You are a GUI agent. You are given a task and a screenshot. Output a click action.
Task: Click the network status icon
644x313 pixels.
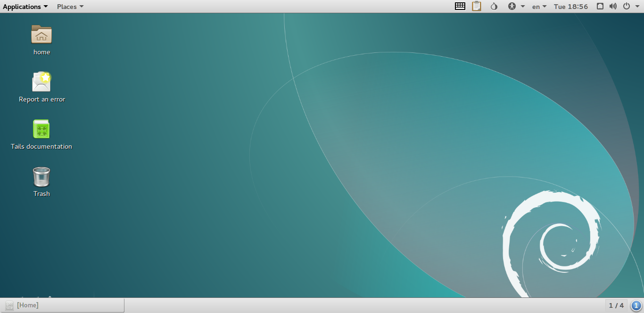[x=600, y=7]
